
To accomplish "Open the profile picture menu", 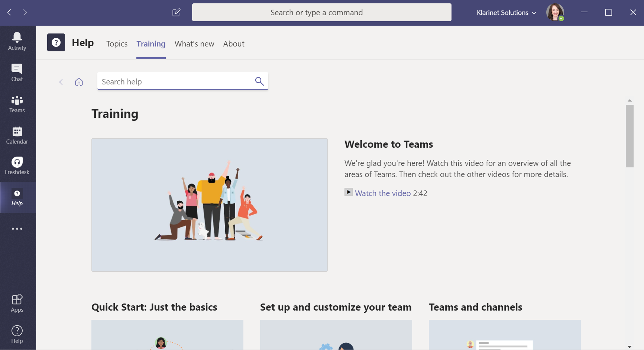I will pos(555,12).
